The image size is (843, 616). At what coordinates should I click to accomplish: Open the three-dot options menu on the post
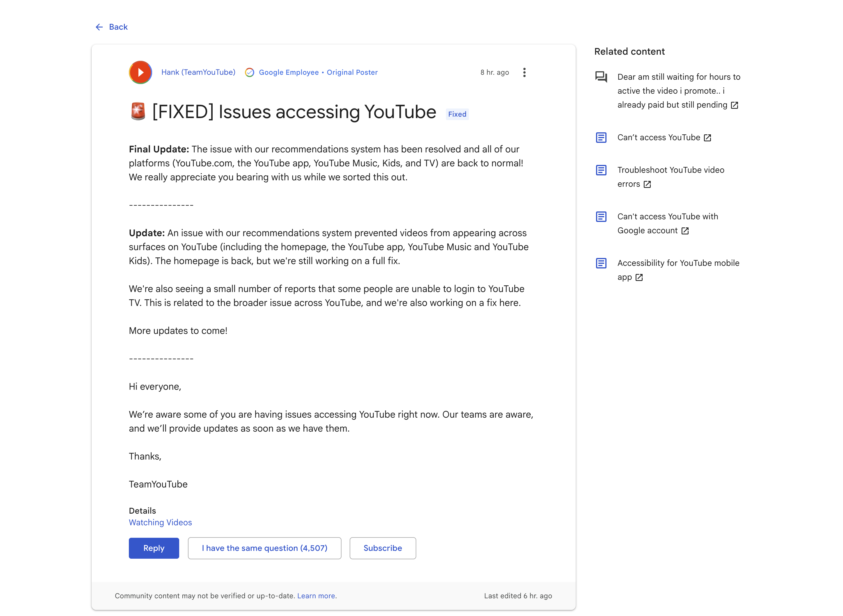point(524,72)
